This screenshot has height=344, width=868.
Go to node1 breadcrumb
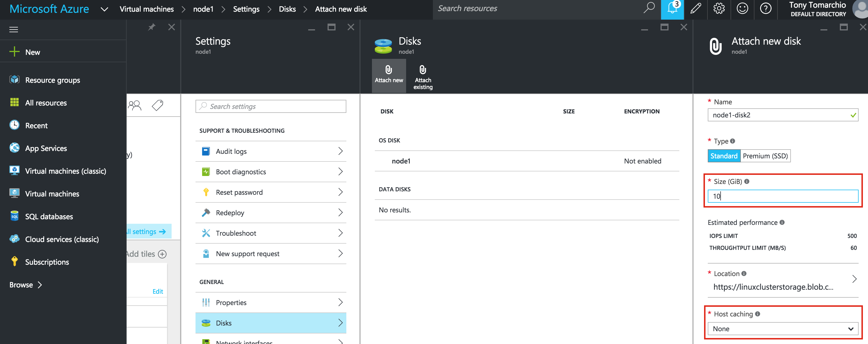[203, 9]
